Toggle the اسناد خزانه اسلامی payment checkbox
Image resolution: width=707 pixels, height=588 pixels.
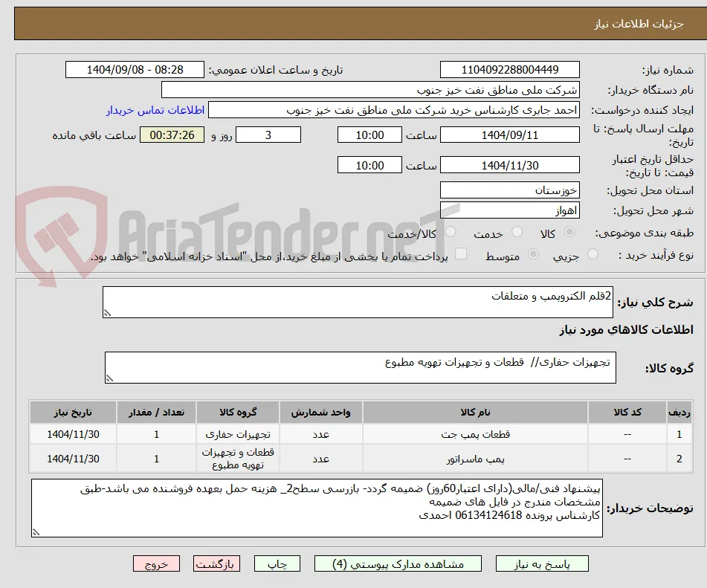click(461, 254)
